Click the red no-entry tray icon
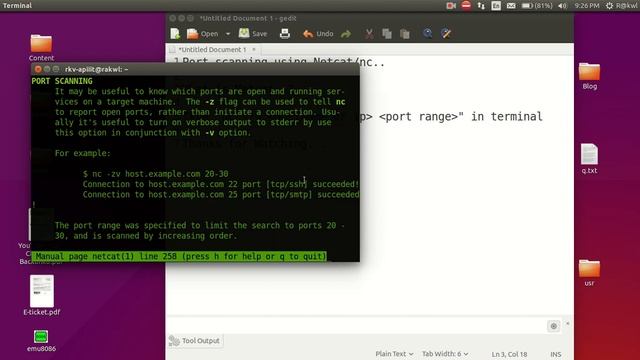This screenshot has height=360, width=640. point(466,5)
